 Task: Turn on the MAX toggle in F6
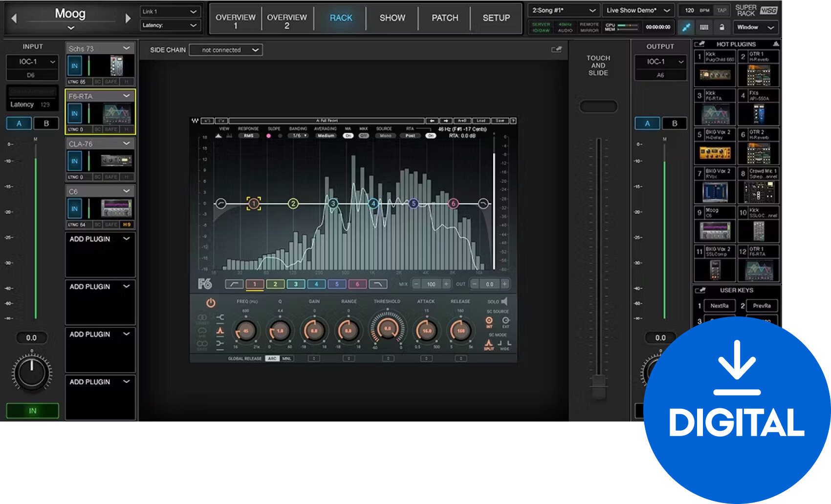365,135
